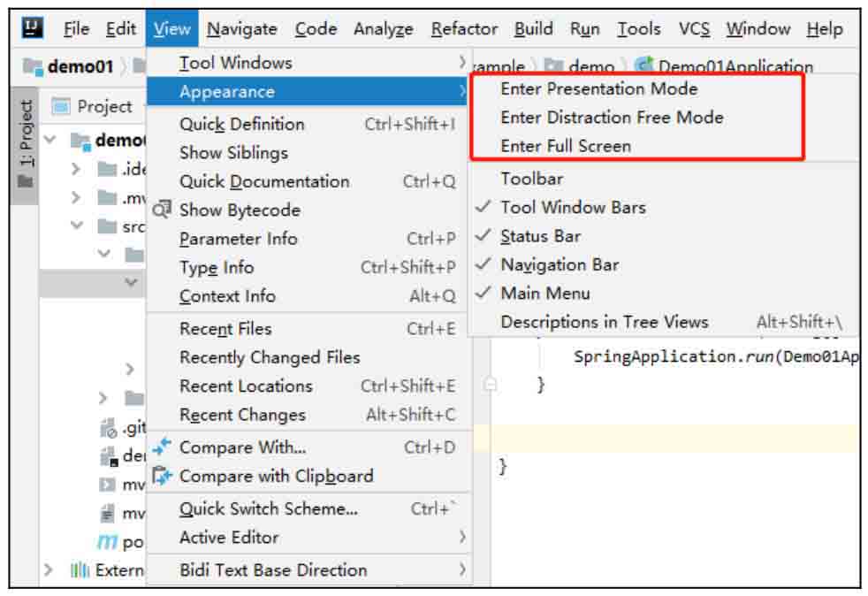This screenshot has width=868, height=596.
Task: Uncheck the Tool Window Bars option
Action: (572, 208)
